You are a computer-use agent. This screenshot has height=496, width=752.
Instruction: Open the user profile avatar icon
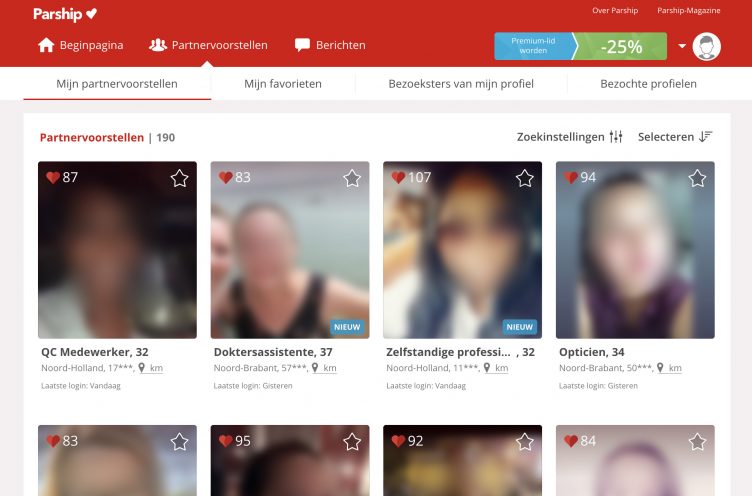pos(707,47)
